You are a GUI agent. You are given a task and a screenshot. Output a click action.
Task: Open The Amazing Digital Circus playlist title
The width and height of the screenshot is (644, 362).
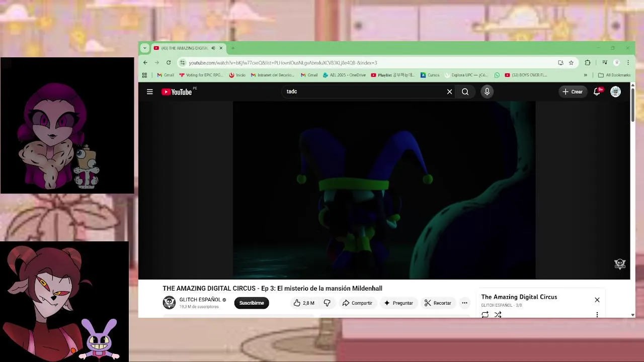point(519,297)
